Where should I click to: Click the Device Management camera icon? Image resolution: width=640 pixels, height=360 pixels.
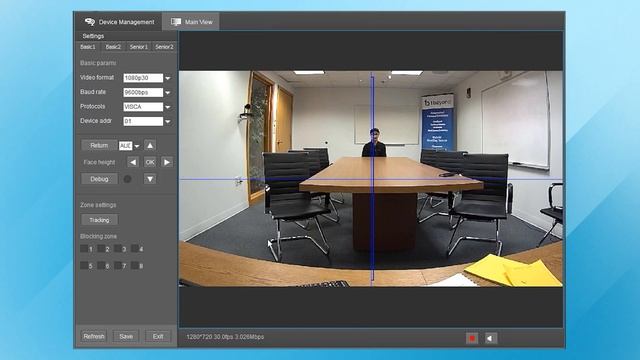89,22
